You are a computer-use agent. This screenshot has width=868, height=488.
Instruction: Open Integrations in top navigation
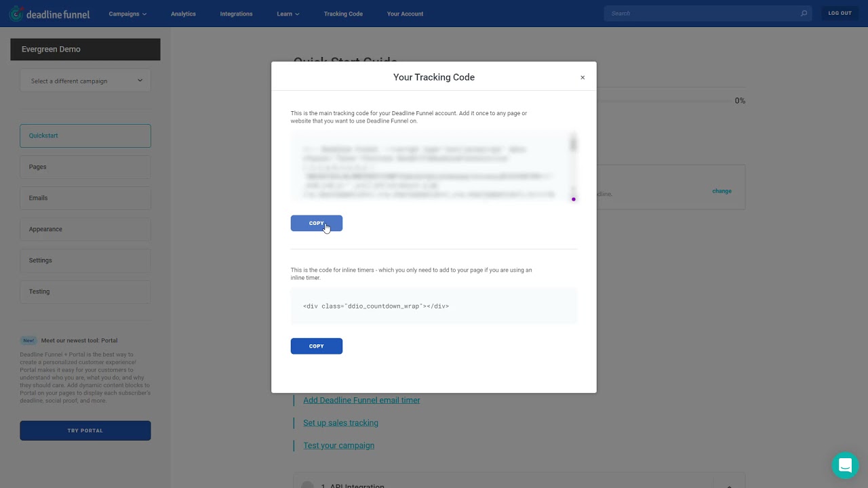236,14
